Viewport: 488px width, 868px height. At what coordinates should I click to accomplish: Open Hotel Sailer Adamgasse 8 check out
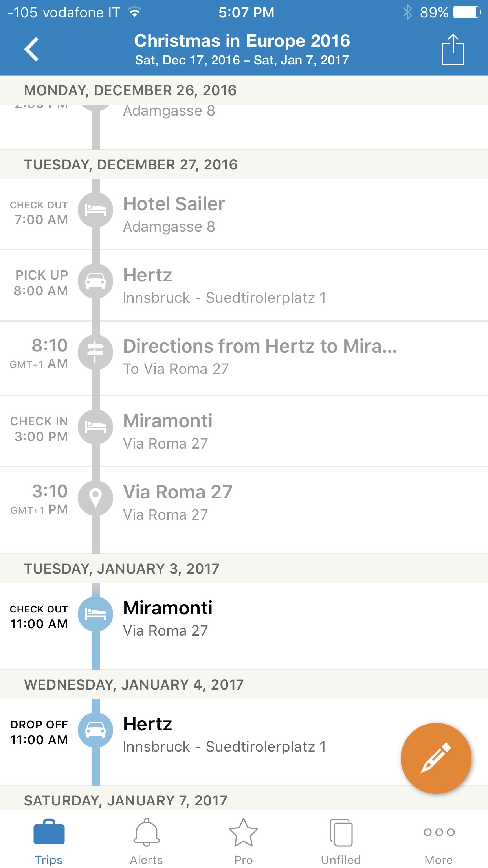244,215
